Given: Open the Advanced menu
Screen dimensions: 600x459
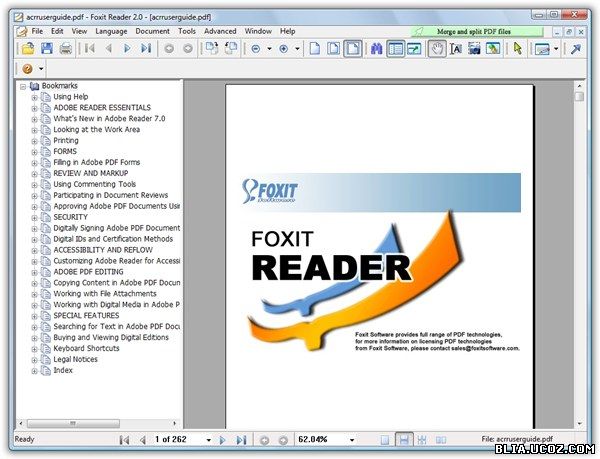Looking at the screenshot, I should (x=220, y=31).
